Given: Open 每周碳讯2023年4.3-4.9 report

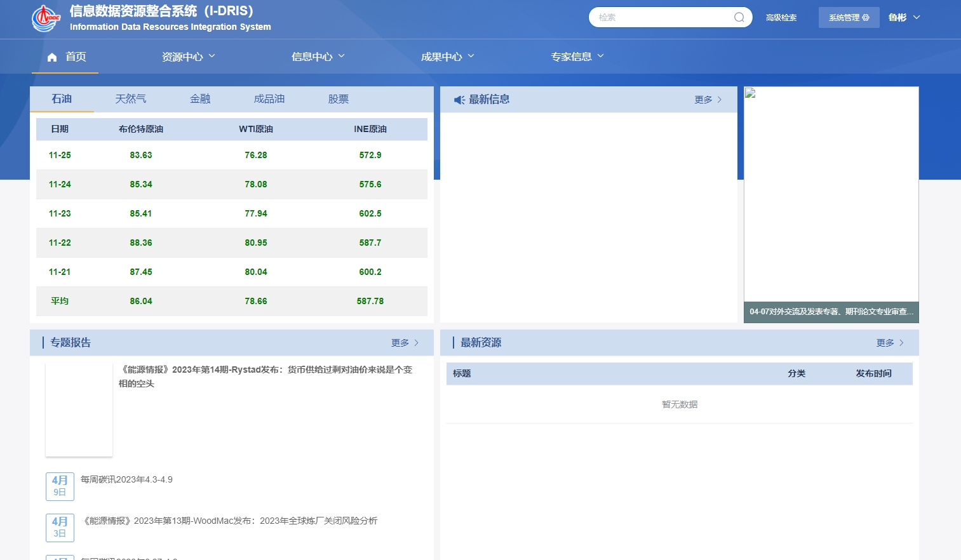Looking at the screenshot, I should 126,479.
